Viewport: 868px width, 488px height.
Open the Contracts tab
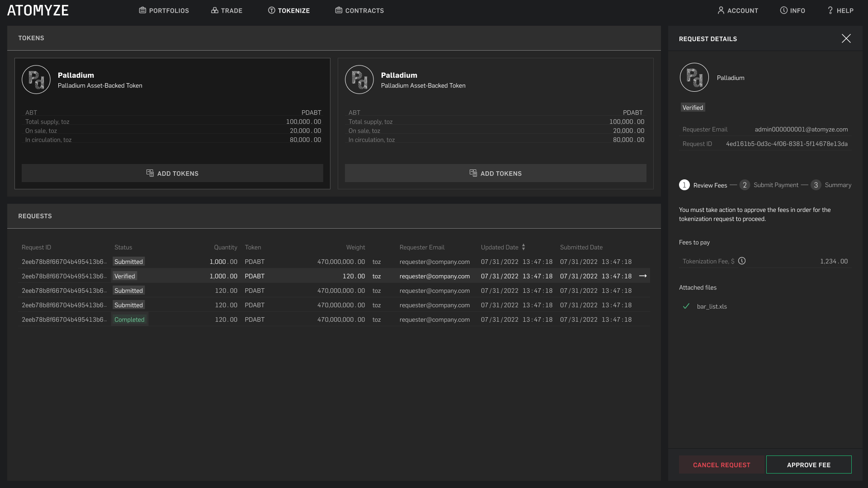click(359, 10)
